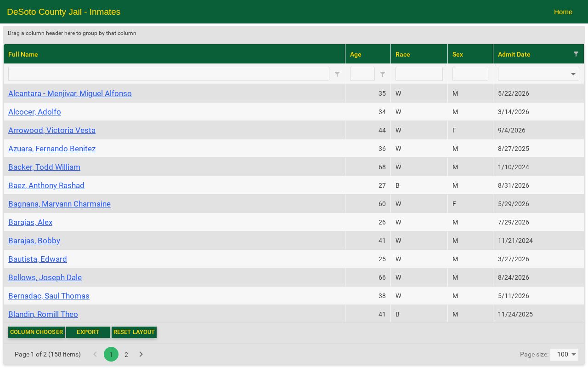The width and height of the screenshot is (588, 368).
Task: View Bautista, Edward details
Action: pyautogui.click(x=38, y=259)
